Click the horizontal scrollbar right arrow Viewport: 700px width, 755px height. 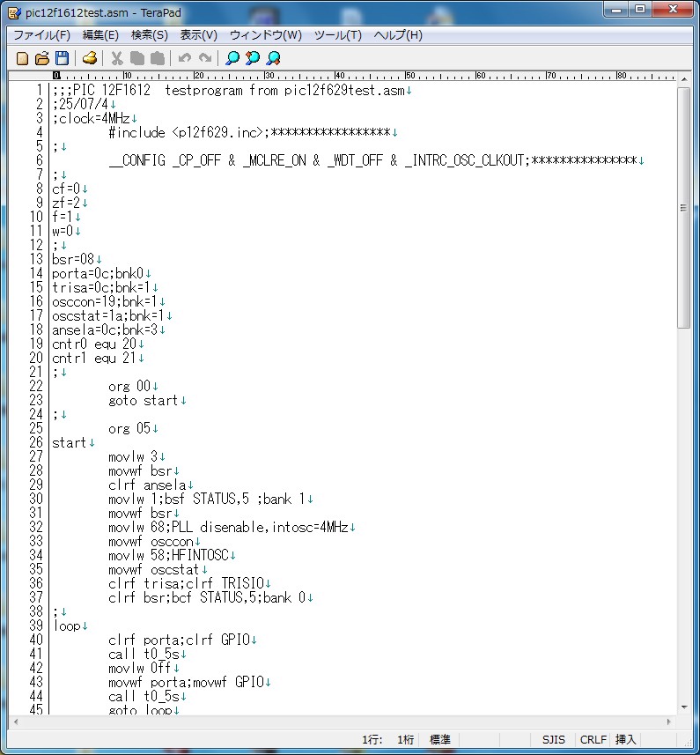[668, 722]
